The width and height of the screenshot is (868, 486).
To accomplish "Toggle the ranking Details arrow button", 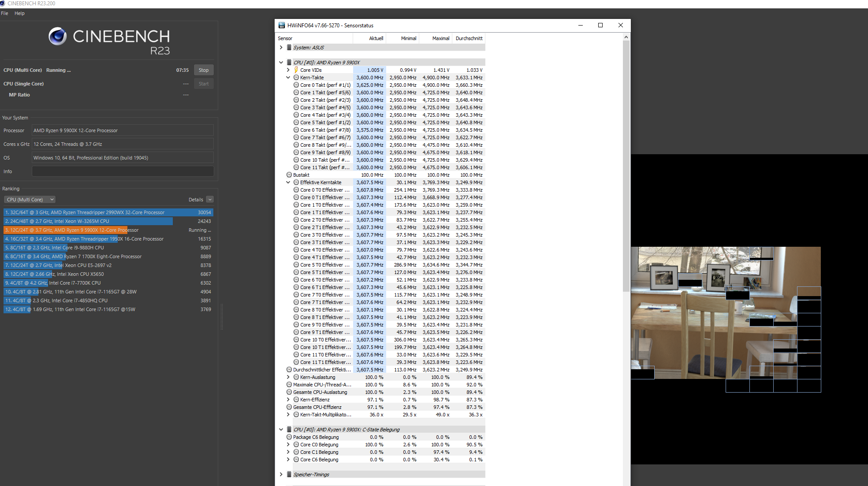I will (x=210, y=200).
